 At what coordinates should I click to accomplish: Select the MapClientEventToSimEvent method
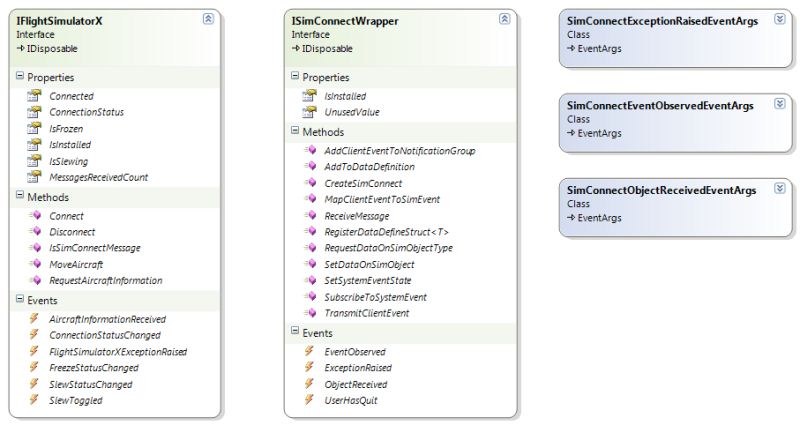click(382, 199)
